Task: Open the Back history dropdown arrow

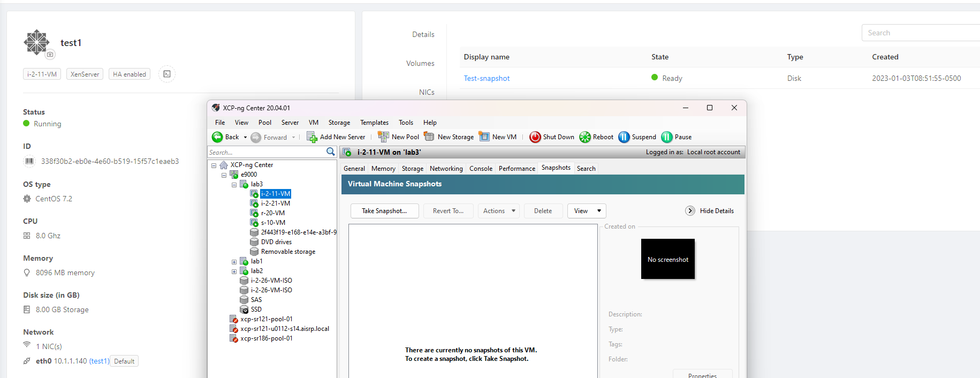Action: pyautogui.click(x=245, y=138)
